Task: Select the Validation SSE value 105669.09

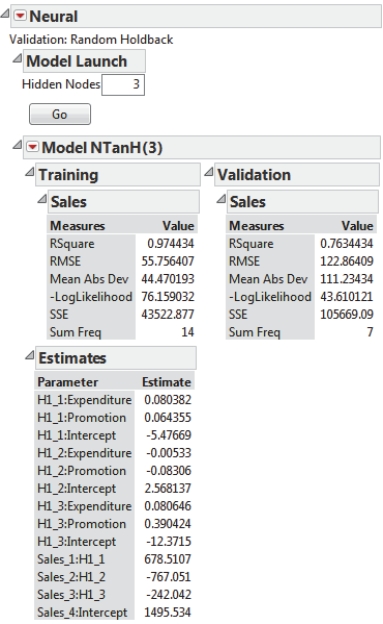Action: tap(347, 314)
